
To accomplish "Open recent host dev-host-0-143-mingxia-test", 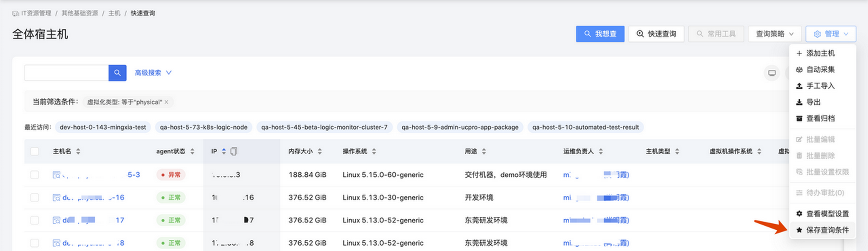I will click(x=103, y=127).
